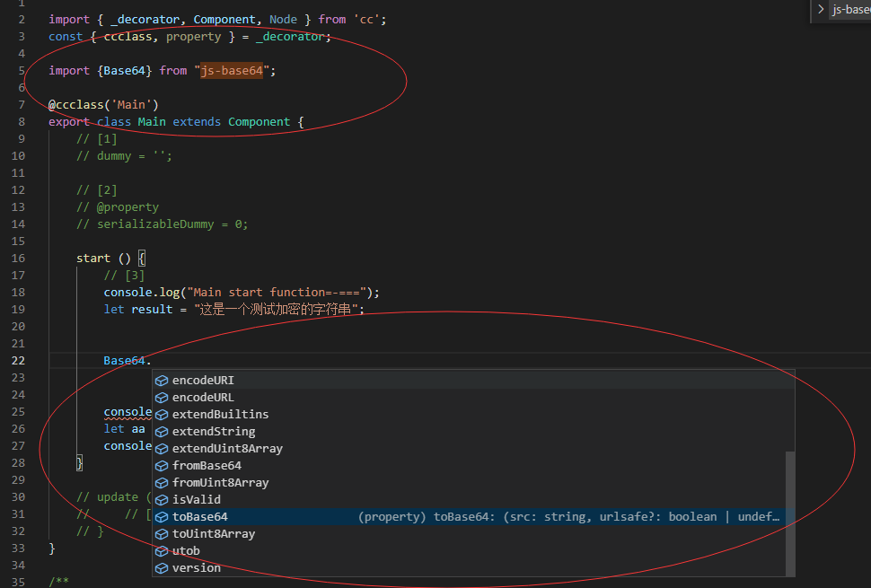Click the @ccclass('Main') decorator

103,105
